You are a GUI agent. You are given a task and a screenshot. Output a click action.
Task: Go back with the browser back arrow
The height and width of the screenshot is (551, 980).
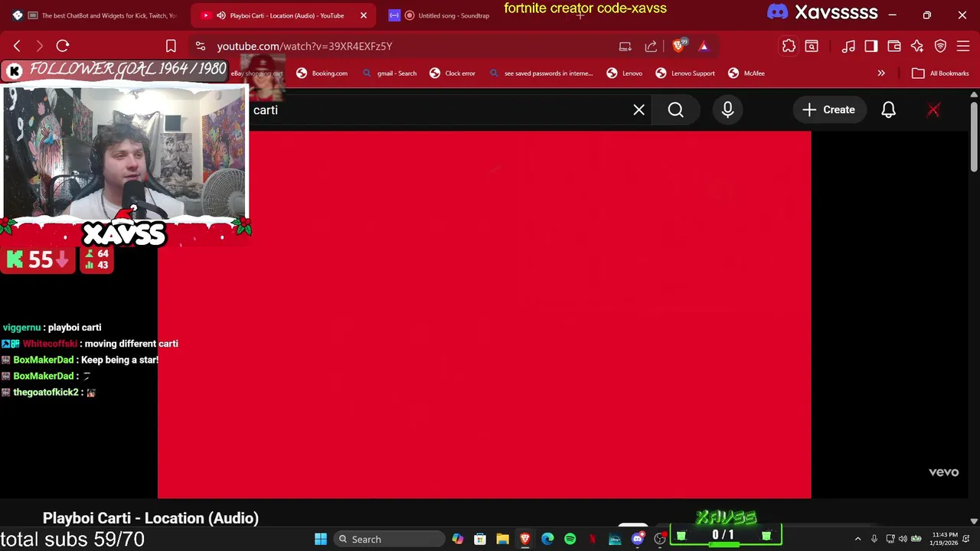coord(17,46)
